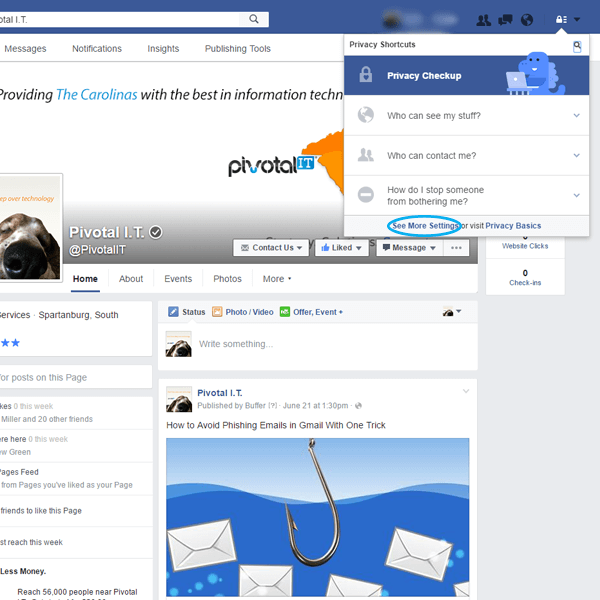
Task: Open the Messages page tab
Action: click(x=25, y=49)
